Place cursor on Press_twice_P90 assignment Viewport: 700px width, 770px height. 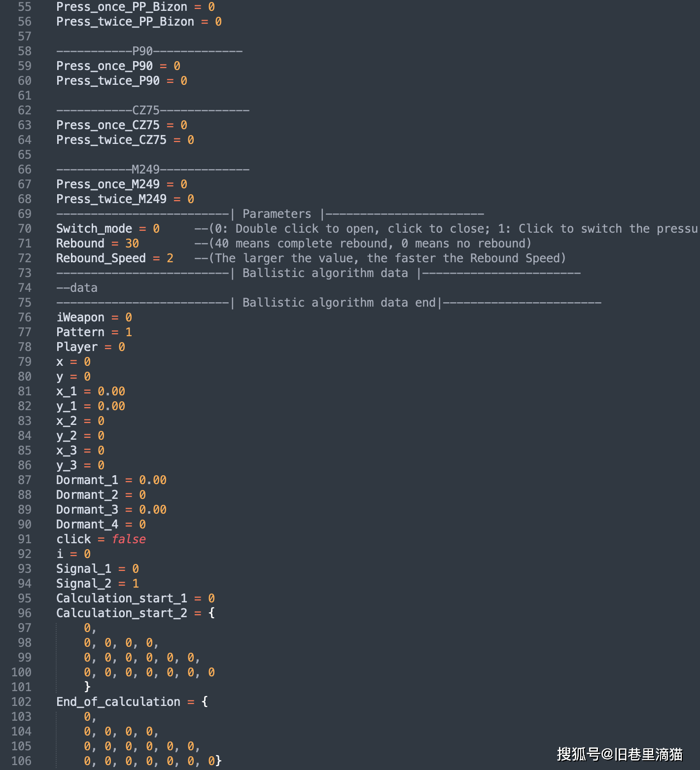click(122, 81)
